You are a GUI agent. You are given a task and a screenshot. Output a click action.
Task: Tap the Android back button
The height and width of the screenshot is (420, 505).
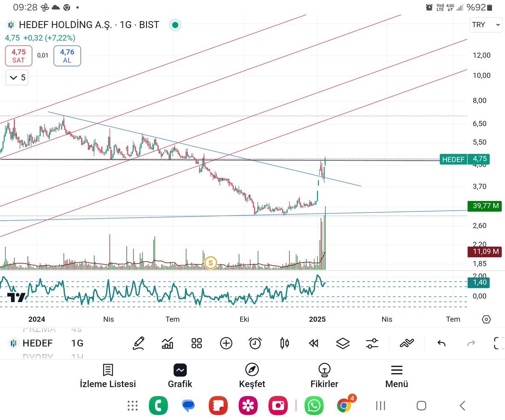(x=462, y=406)
